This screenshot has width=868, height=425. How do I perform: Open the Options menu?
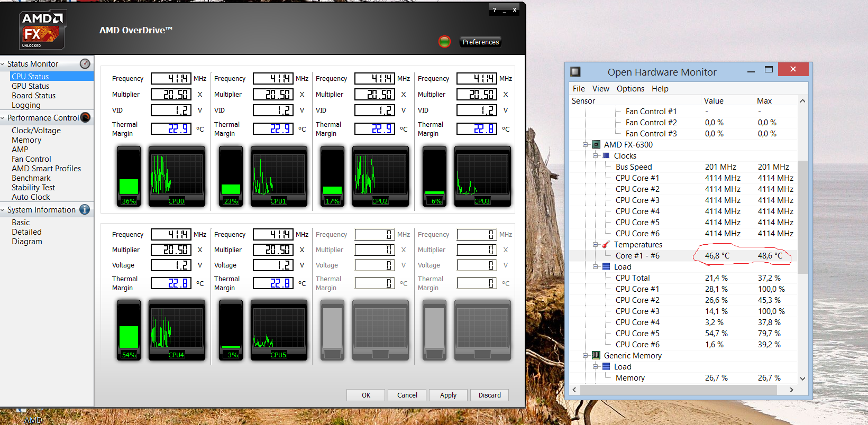point(630,89)
